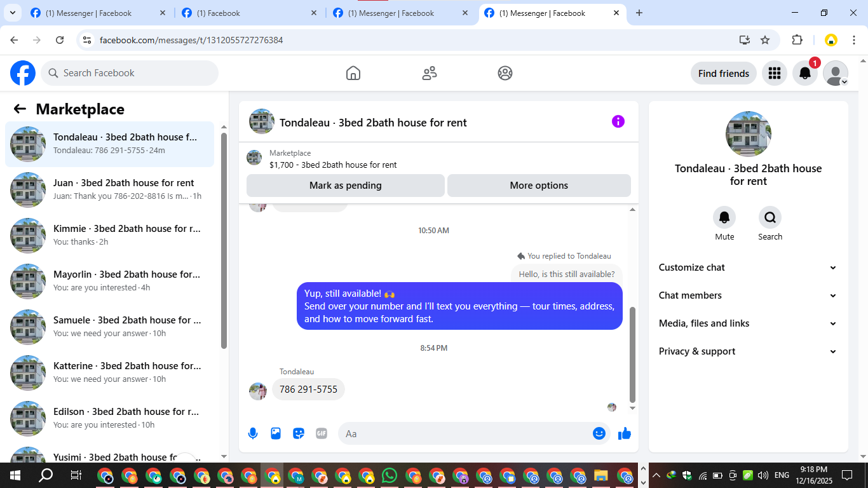Choose a sticker icon in composer
The image size is (868, 488).
[299, 433]
